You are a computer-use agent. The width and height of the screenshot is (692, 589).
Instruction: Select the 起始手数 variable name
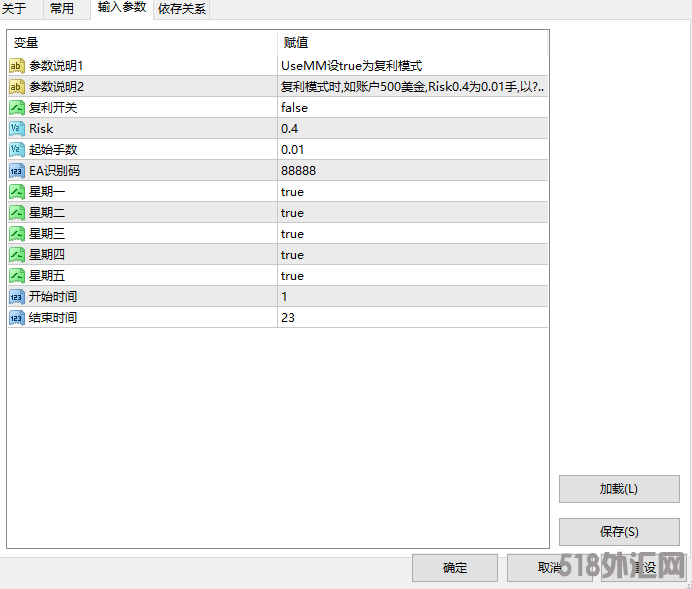pos(53,150)
